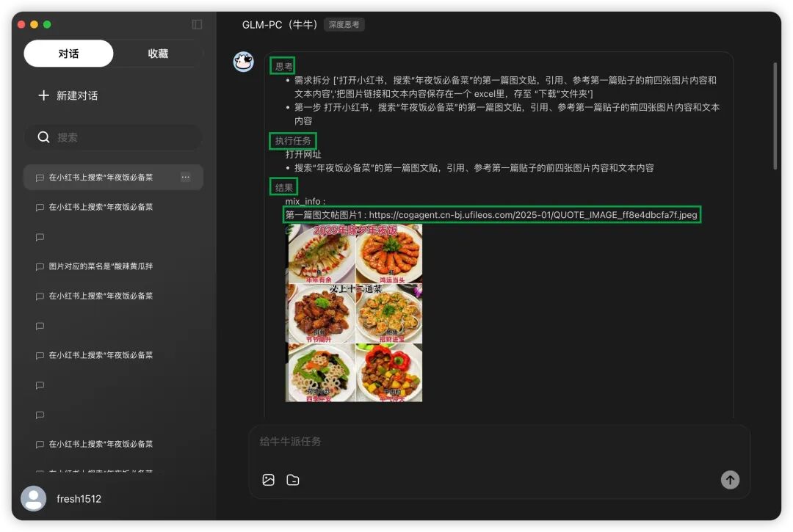Click the plus icon beside 新建对话

tap(43, 95)
